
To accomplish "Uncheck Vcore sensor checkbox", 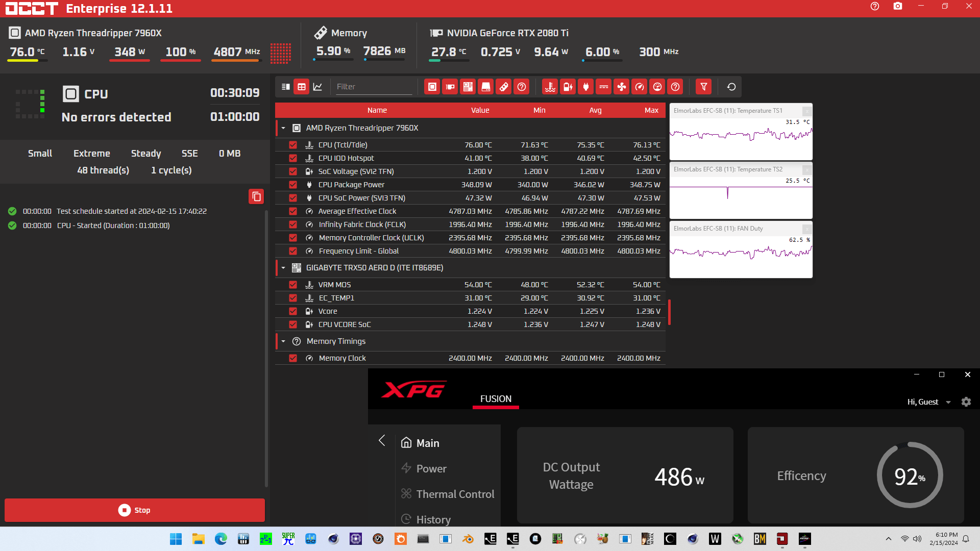I will point(293,311).
